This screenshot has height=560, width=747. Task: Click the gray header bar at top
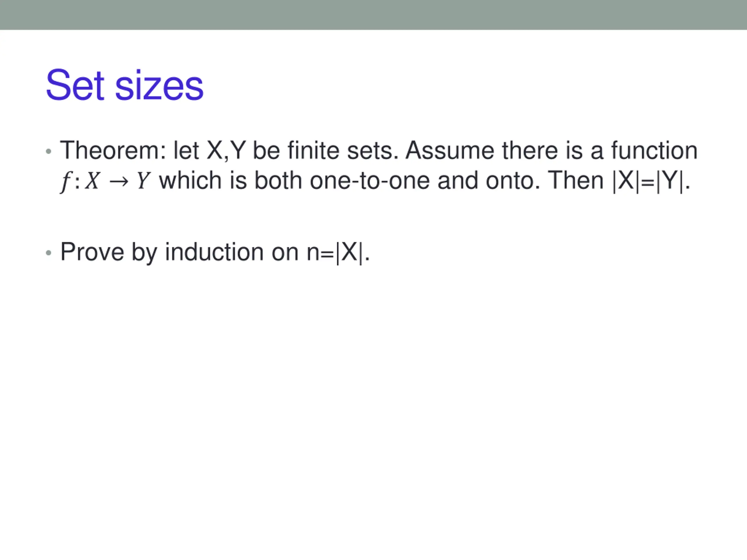[x=373, y=15]
